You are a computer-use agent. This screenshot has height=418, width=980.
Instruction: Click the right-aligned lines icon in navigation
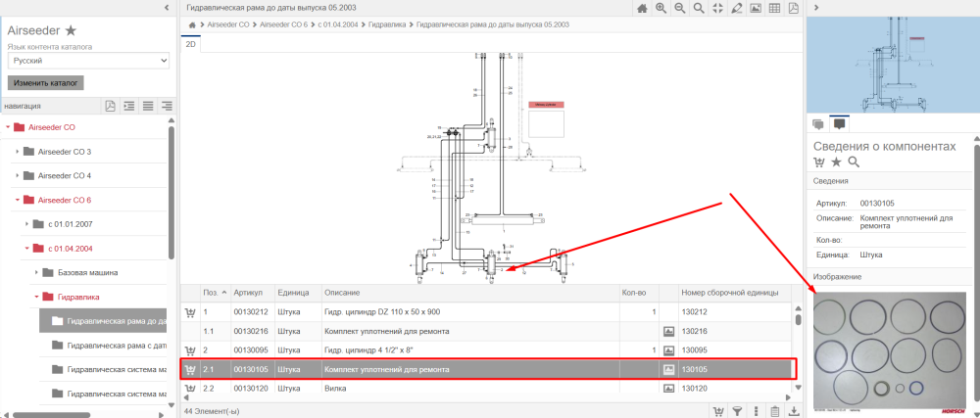click(x=167, y=106)
